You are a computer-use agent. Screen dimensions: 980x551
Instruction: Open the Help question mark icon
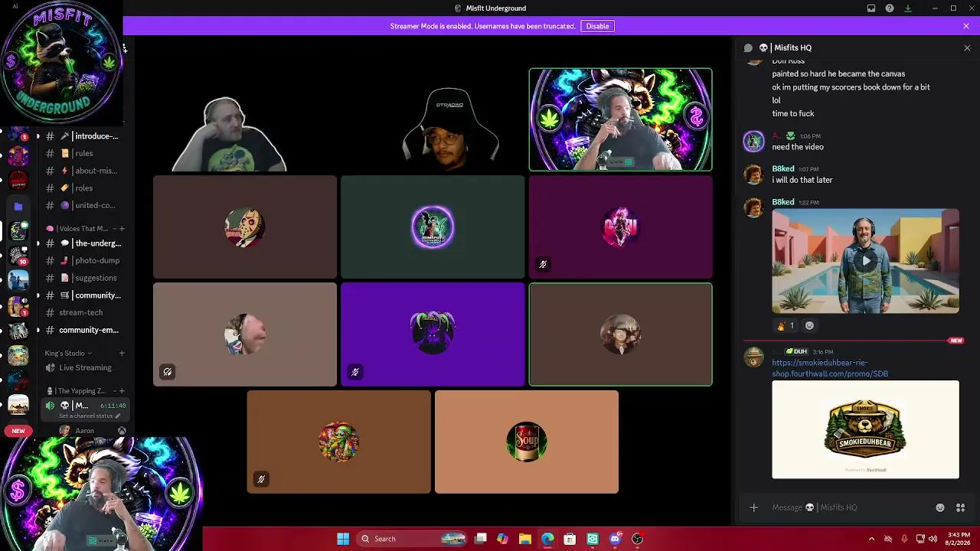(890, 8)
